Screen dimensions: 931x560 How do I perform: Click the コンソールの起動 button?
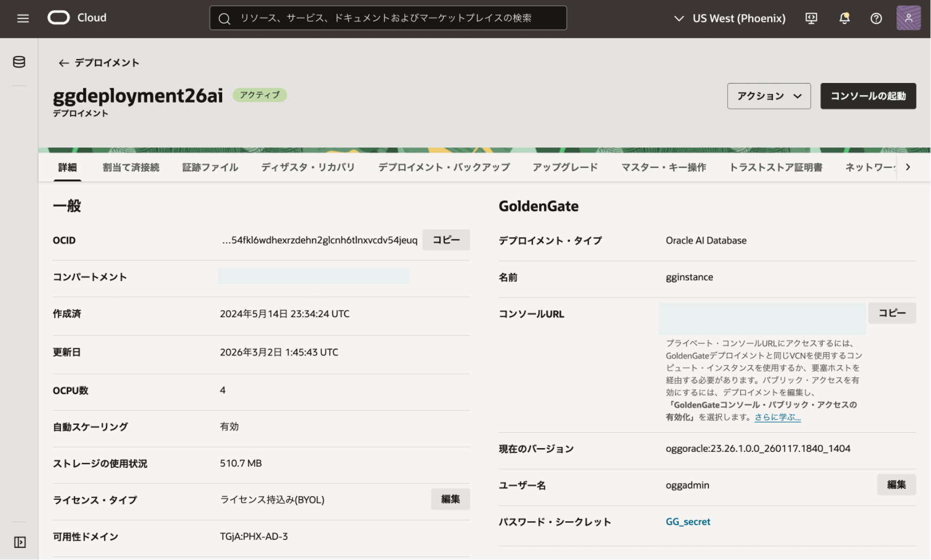click(868, 96)
